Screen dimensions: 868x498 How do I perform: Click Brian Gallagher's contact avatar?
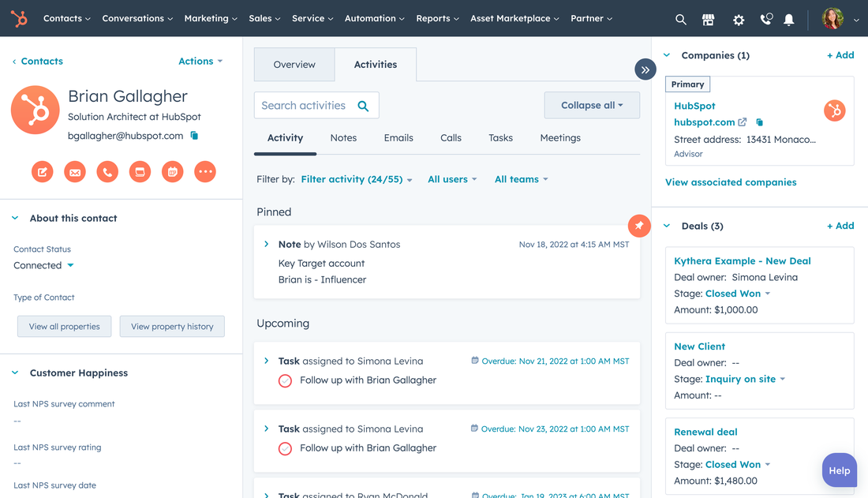pyautogui.click(x=36, y=110)
